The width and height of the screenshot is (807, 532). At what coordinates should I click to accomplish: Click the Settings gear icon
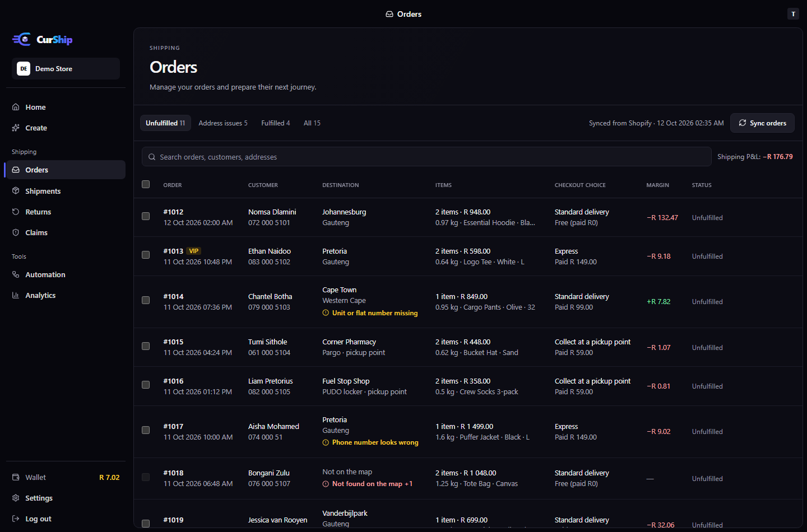[16, 498]
